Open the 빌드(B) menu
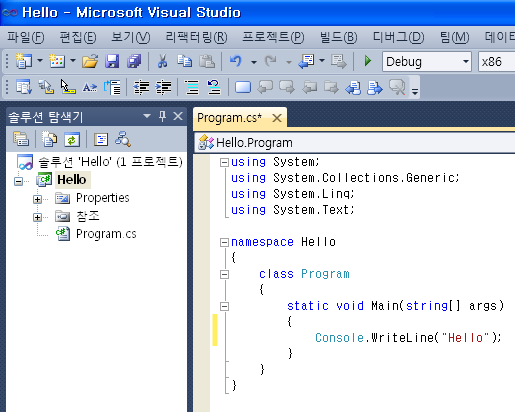This screenshot has width=515, height=412. tap(338, 37)
